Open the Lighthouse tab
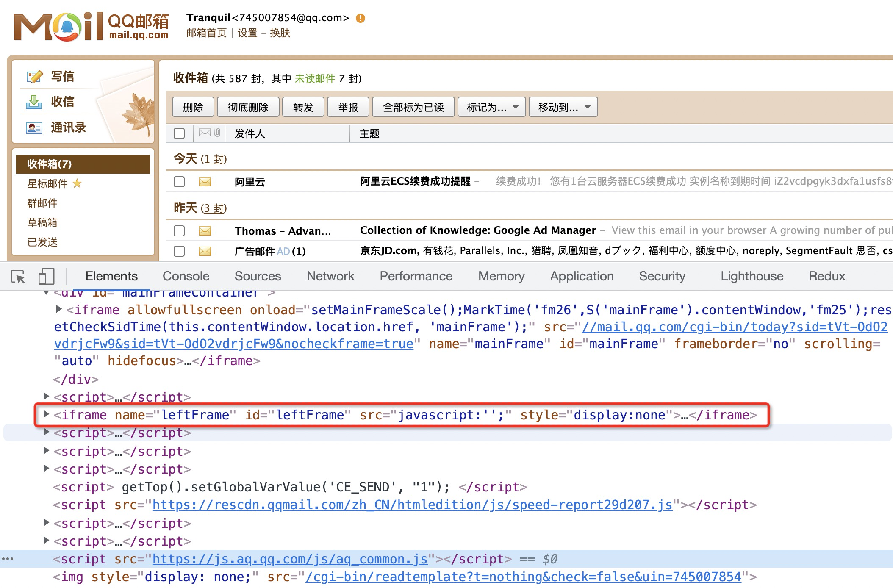This screenshot has width=893, height=588. (x=752, y=276)
